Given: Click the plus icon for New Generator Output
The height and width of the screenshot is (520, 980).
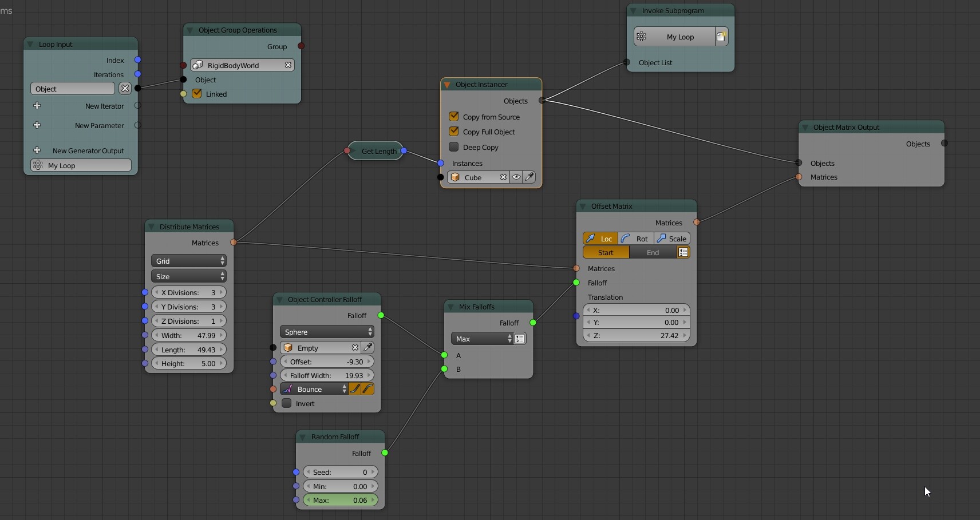Looking at the screenshot, I should pyautogui.click(x=37, y=150).
